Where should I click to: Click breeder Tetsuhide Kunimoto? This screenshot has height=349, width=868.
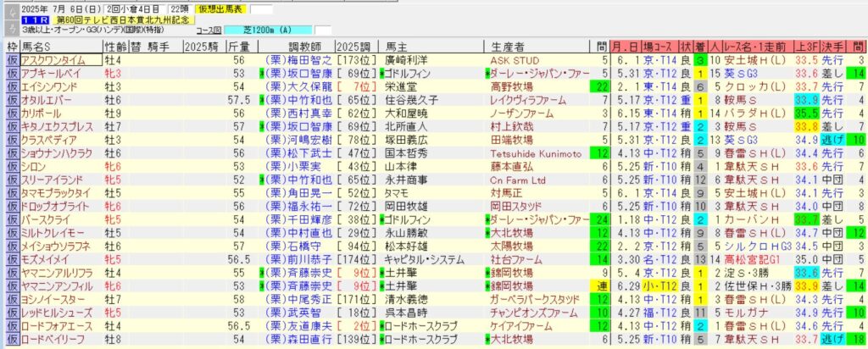point(536,153)
